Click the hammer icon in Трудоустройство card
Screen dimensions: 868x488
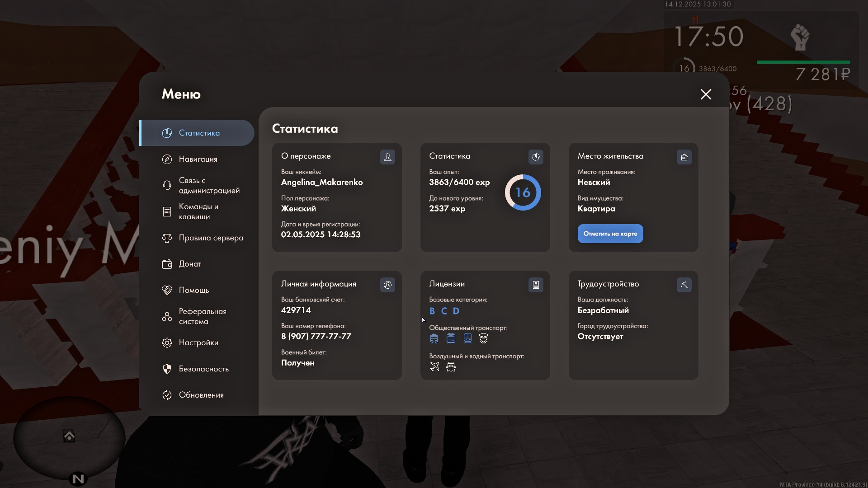pos(684,285)
